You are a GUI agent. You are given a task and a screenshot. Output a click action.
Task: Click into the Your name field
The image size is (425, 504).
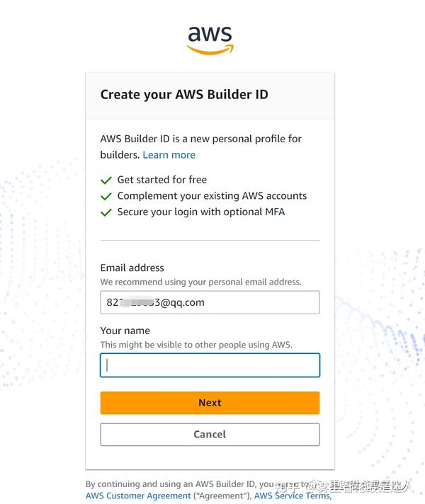[x=210, y=365]
